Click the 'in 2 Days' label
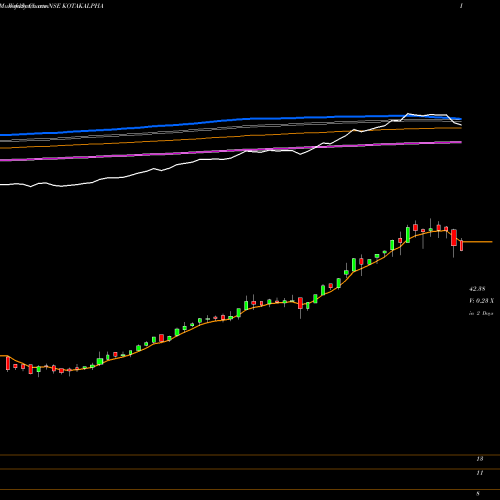Image resolution: width=500 pixels, height=500 pixels. (481, 313)
